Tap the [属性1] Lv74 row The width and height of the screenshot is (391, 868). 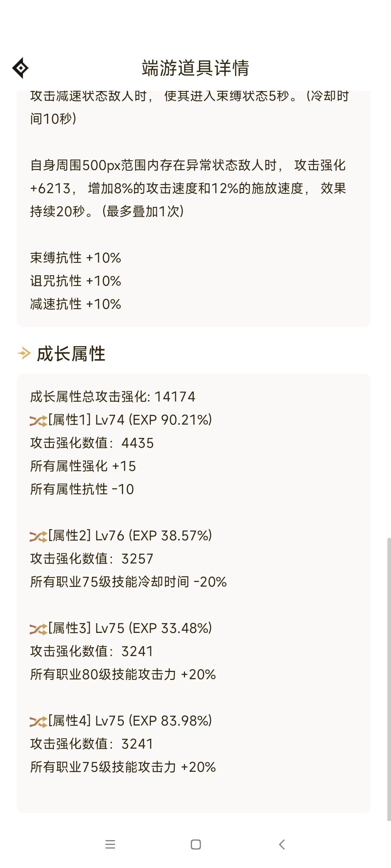coord(121,420)
